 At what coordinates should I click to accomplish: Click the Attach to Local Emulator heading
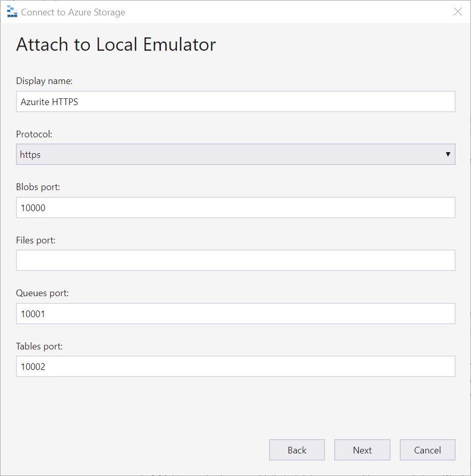tap(116, 45)
